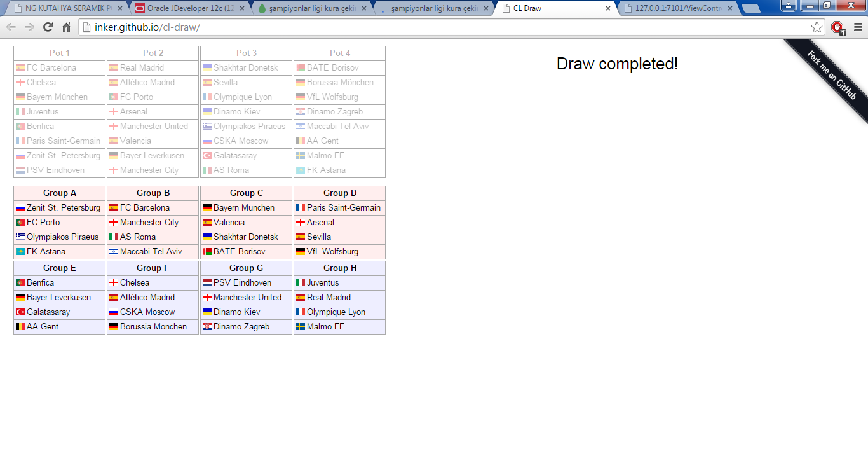Click the Dutch flag beside PSV Eindhoven in Group G
This screenshot has width=868, height=463.
207,283
